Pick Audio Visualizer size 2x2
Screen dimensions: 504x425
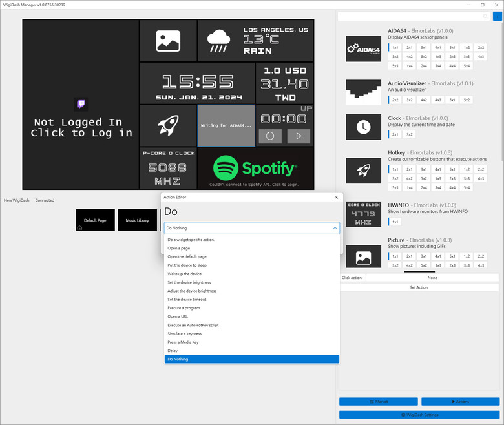click(x=395, y=100)
